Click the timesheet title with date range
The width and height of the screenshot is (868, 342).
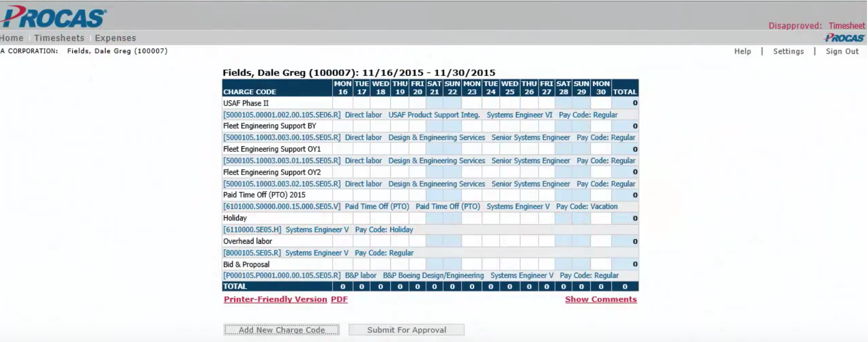click(x=359, y=72)
